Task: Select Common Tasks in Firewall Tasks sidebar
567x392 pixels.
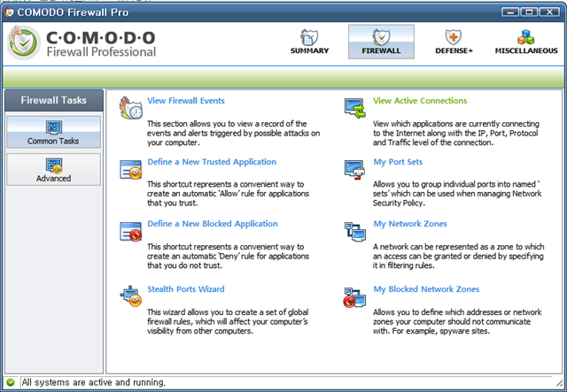Action: tap(53, 132)
